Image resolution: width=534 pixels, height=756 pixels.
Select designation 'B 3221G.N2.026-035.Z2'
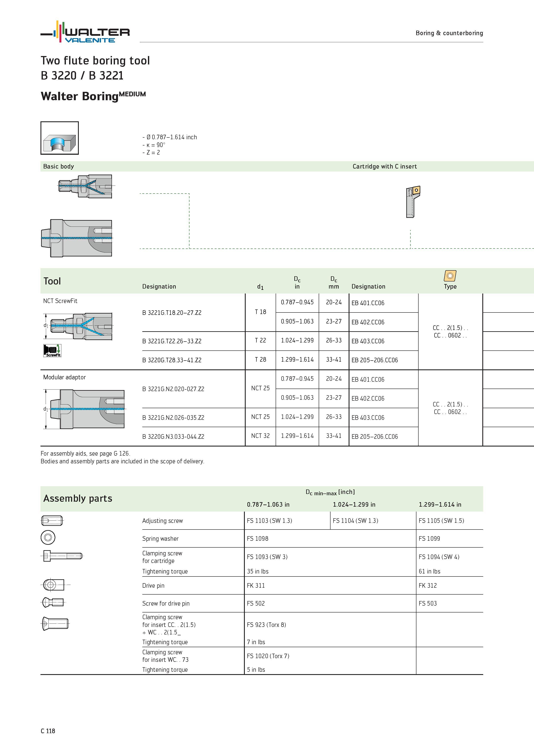pos(173,417)
